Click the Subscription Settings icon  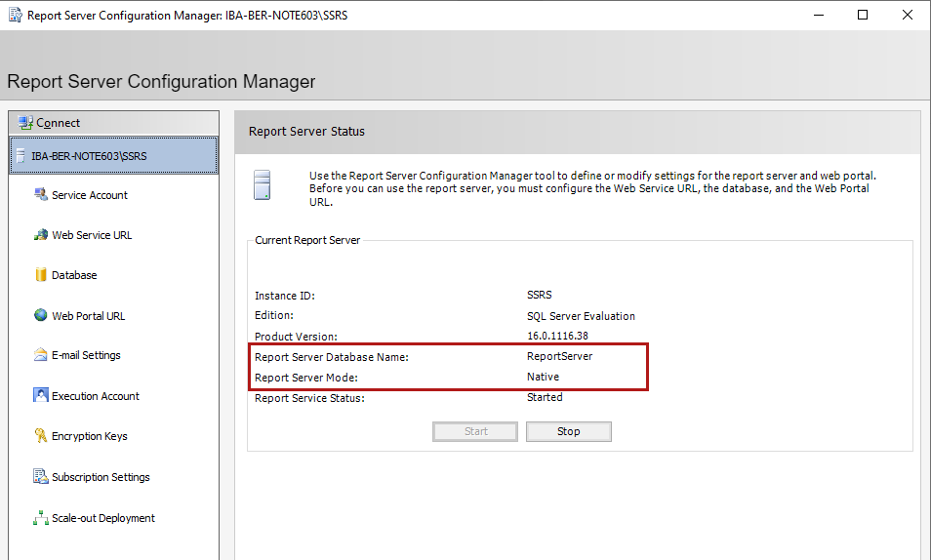pos(40,476)
